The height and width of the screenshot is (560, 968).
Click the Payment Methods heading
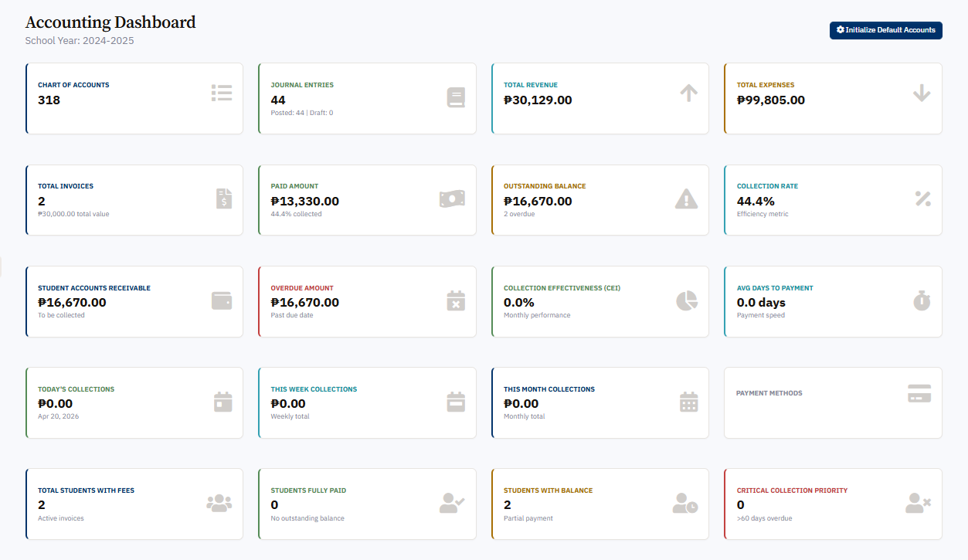769,393
